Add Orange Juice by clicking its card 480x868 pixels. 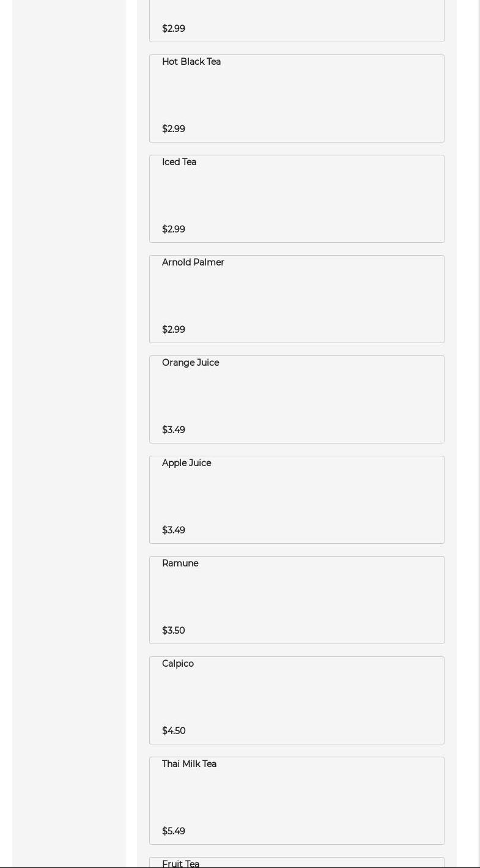click(297, 399)
